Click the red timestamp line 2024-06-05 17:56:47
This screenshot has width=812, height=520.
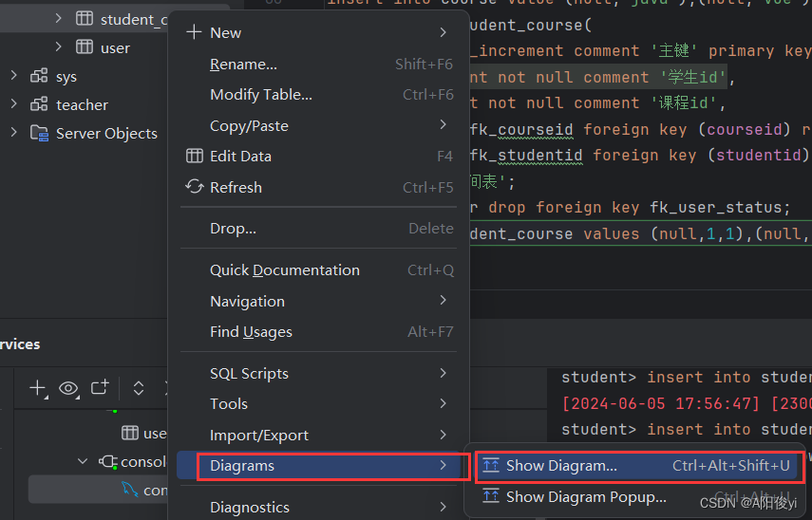661,403
